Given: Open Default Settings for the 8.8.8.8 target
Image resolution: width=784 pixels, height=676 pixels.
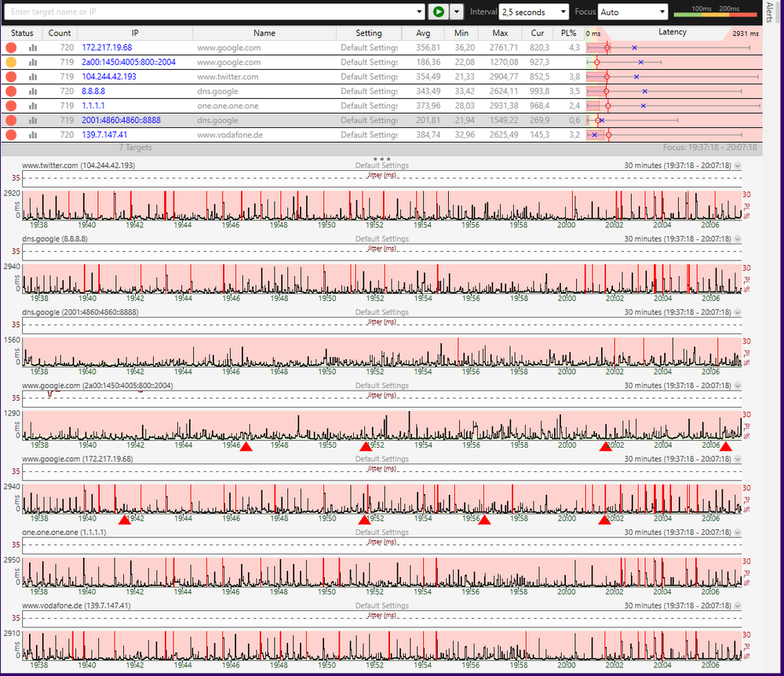Looking at the screenshot, I should pos(368,91).
